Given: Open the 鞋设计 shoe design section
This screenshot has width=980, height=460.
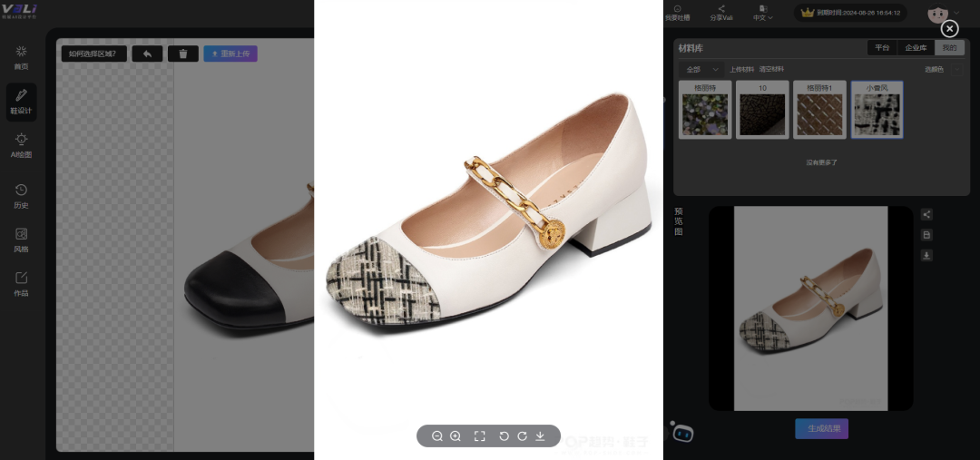Looking at the screenshot, I should coord(21,102).
